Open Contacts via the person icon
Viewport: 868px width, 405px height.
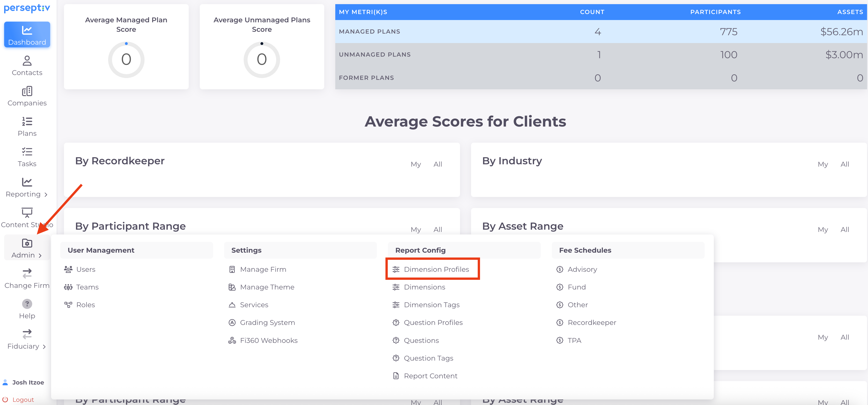pyautogui.click(x=27, y=61)
